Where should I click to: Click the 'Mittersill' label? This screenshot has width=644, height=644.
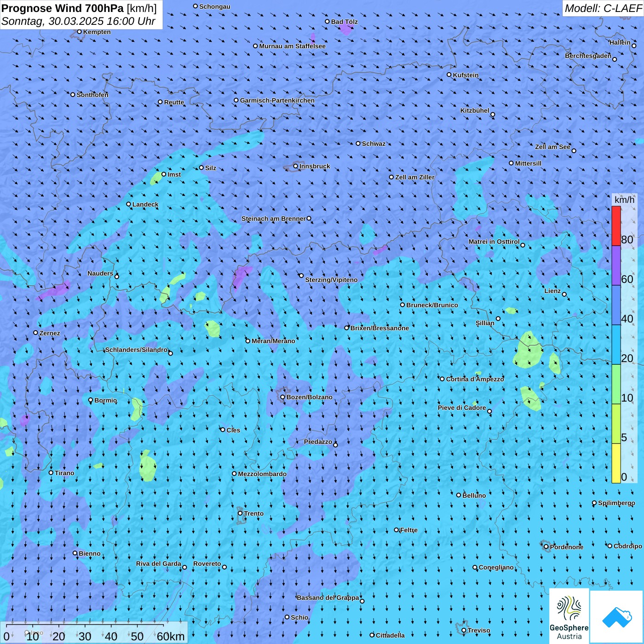tap(528, 163)
